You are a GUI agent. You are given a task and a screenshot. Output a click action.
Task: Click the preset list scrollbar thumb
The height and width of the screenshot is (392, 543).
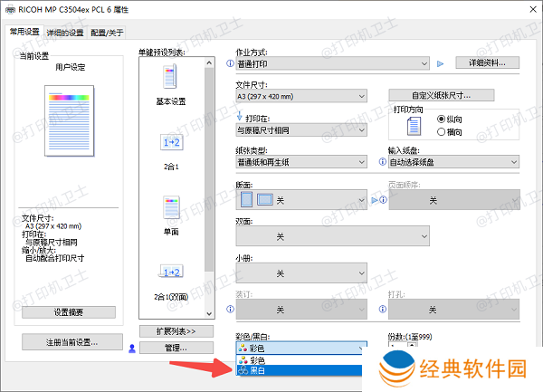[x=209, y=169]
